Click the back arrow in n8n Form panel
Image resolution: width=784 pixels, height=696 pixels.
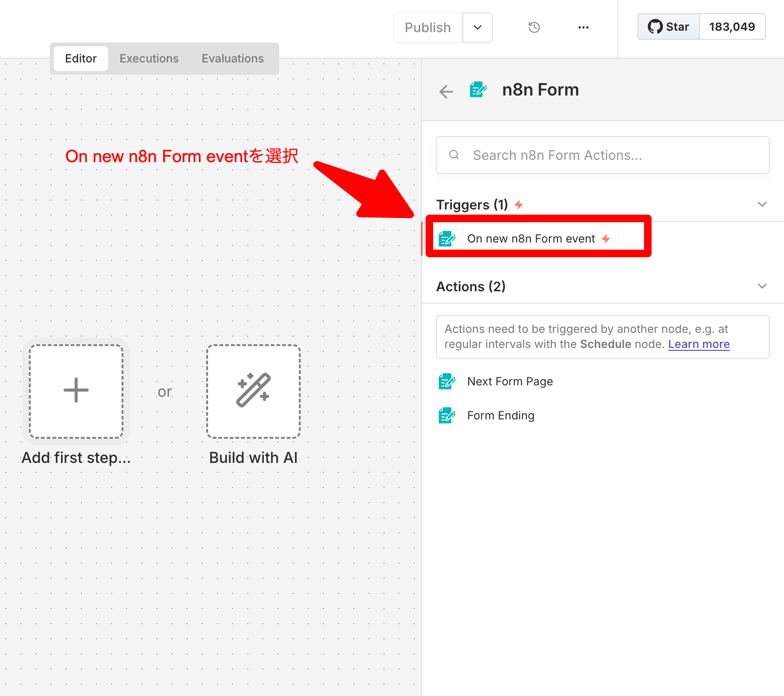(x=446, y=91)
